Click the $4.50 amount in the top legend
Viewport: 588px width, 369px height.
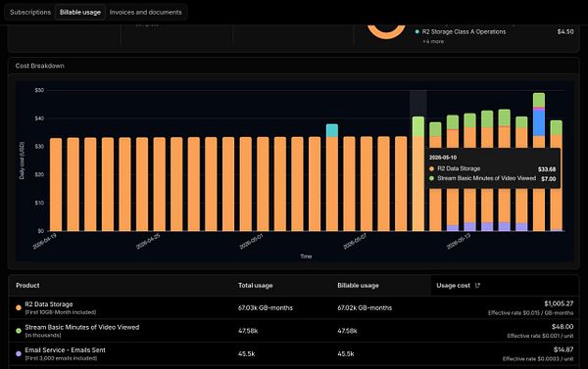(x=565, y=32)
